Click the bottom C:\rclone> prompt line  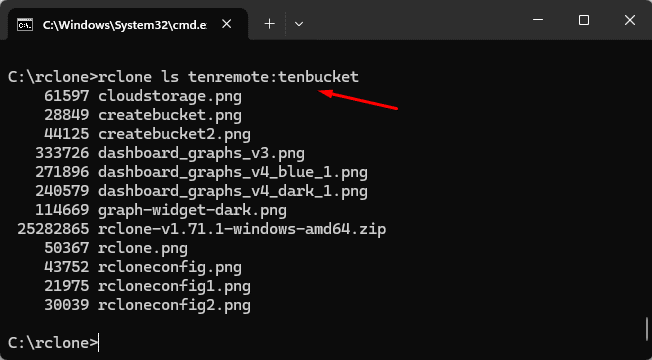click(53, 343)
